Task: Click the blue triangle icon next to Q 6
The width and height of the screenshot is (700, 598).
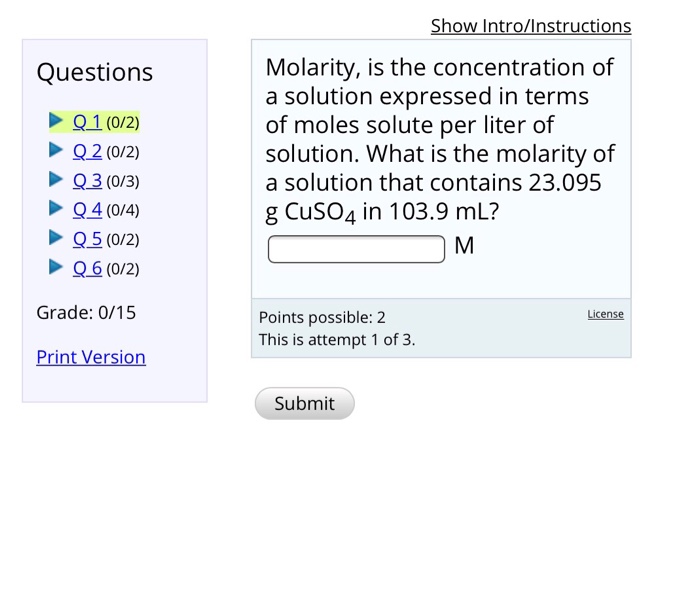Action: point(56,267)
